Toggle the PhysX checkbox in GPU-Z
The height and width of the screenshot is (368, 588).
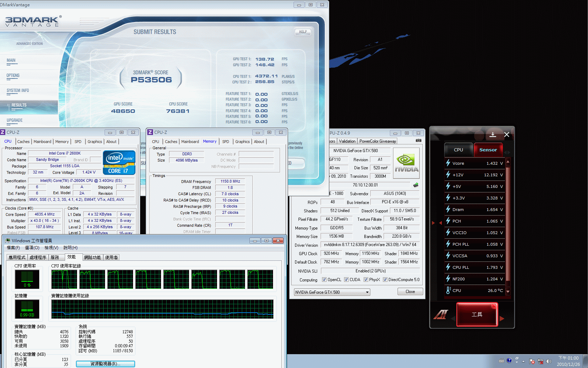(366, 280)
